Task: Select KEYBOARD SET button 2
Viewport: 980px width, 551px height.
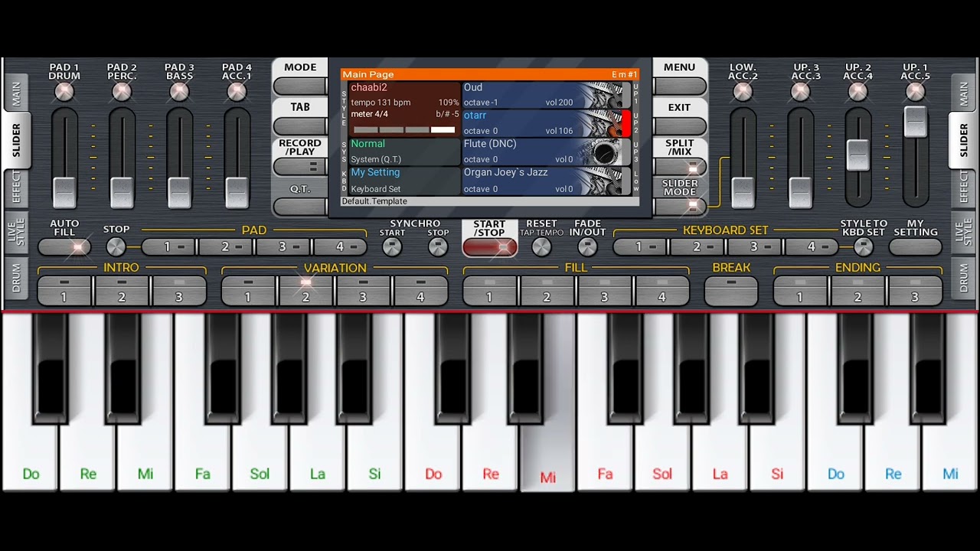Action: 697,246
